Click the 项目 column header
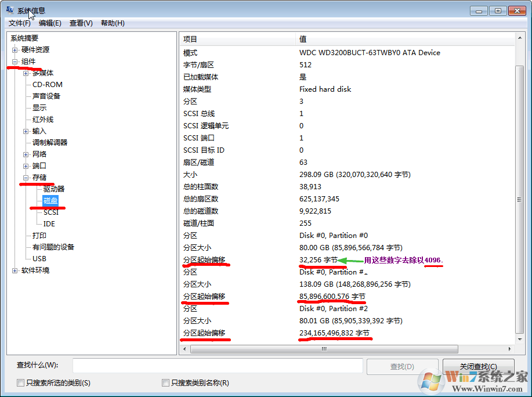The image size is (532, 397). click(237, 39)
